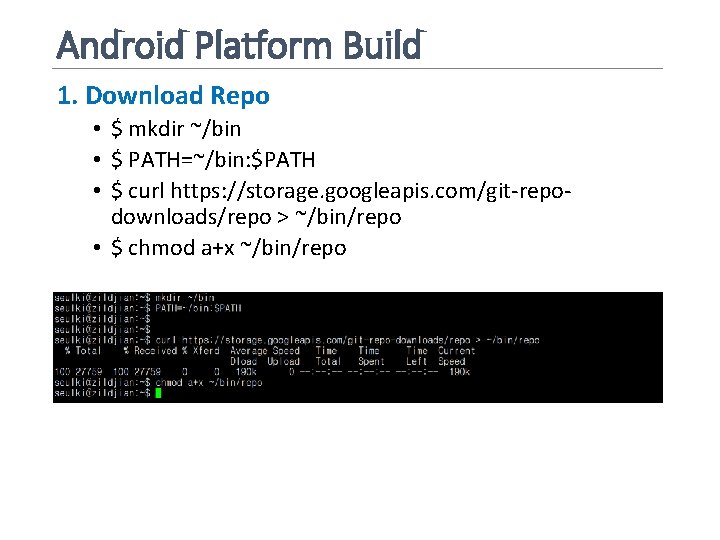Click the '$ chmod a+x ~/bin/repo' bullet

tap(228, 248)
